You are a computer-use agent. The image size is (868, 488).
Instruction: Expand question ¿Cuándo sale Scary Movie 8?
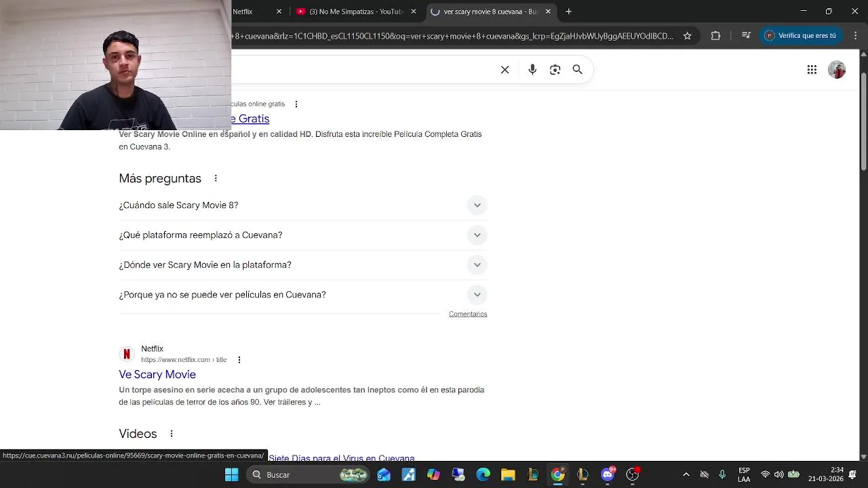tap(303, 205)
